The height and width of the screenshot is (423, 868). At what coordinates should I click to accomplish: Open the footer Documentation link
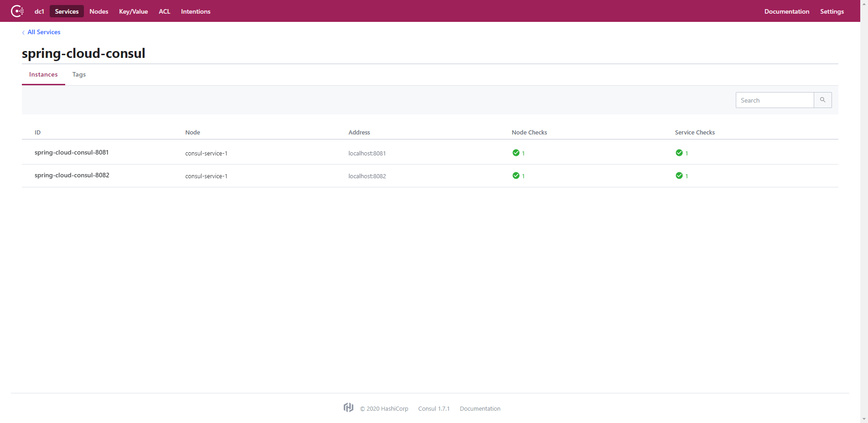coord(480,408)
